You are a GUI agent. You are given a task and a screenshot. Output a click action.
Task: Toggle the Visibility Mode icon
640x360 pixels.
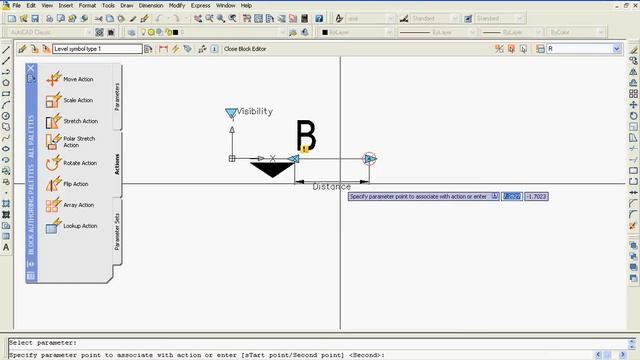499,49
